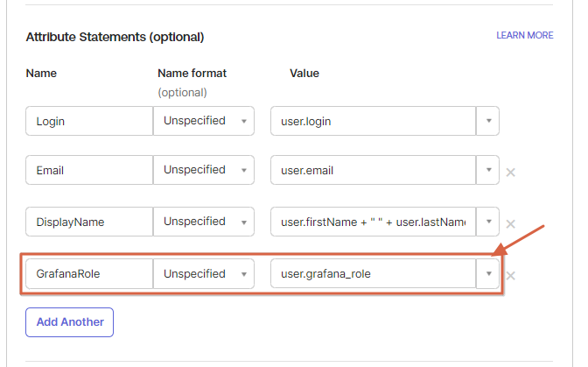Open value dropdown arrow for user.email
This screenshot has height=367, width=588.
pyautogui.click(x=487, y=171)
